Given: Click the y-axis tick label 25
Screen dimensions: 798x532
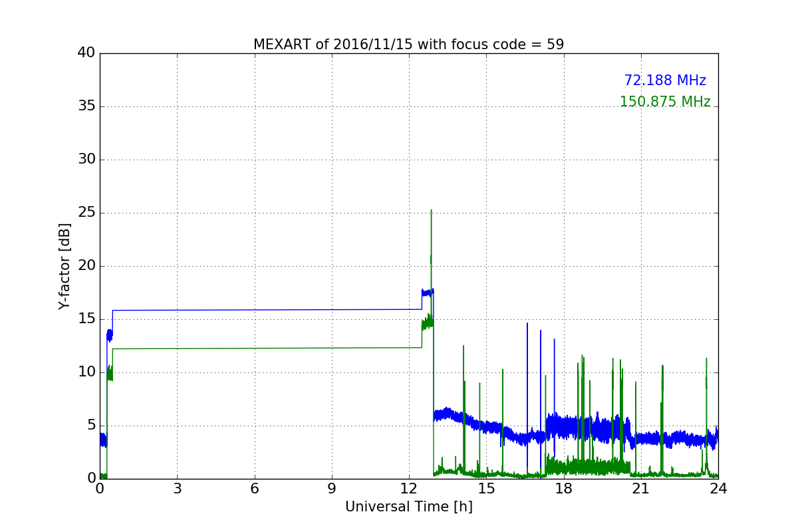Looking at the screenshot, I should point(86,213).
